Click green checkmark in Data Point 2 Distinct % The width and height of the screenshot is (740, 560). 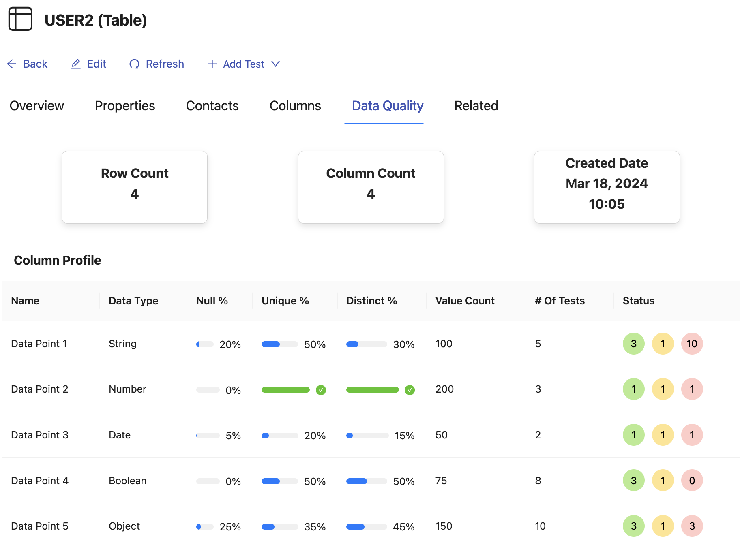[x=410, y=390]
